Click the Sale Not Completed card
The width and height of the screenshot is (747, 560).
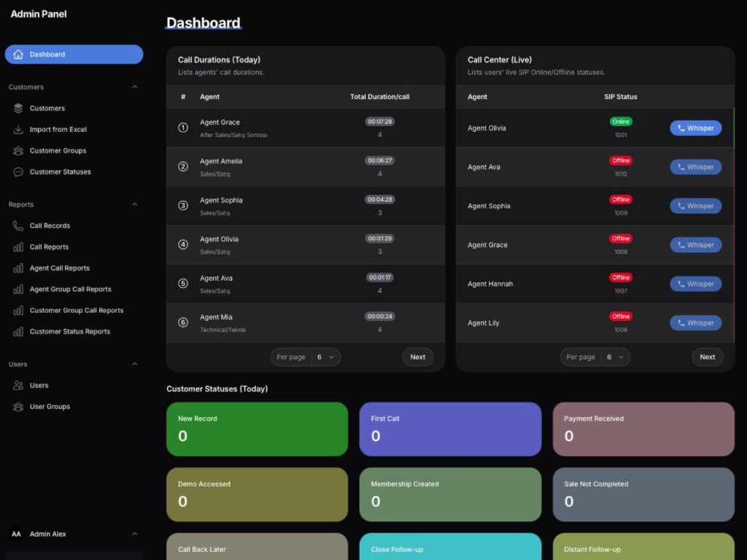(643, 494)
